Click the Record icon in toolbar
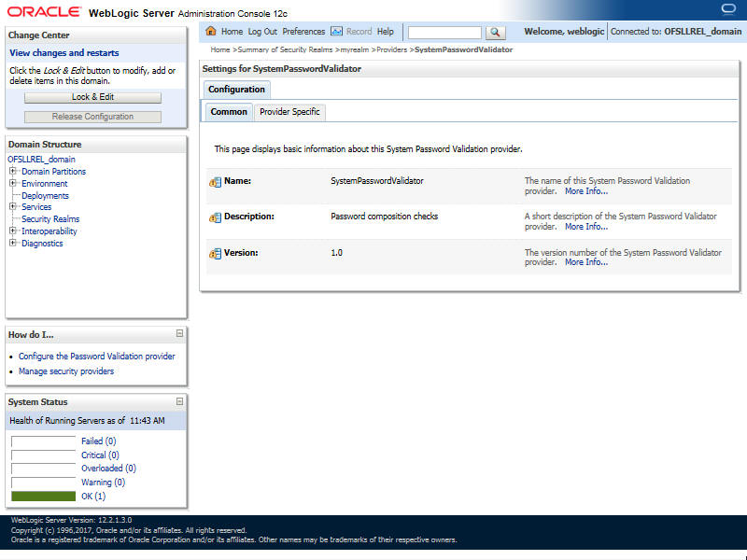The height and width of the screenshot is (560, 747). 336,32
